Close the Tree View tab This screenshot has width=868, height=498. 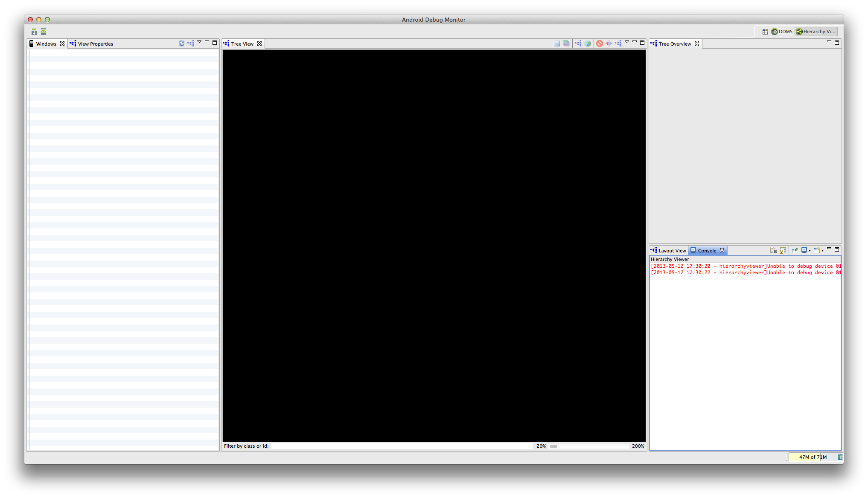click(x=259, y=43)
